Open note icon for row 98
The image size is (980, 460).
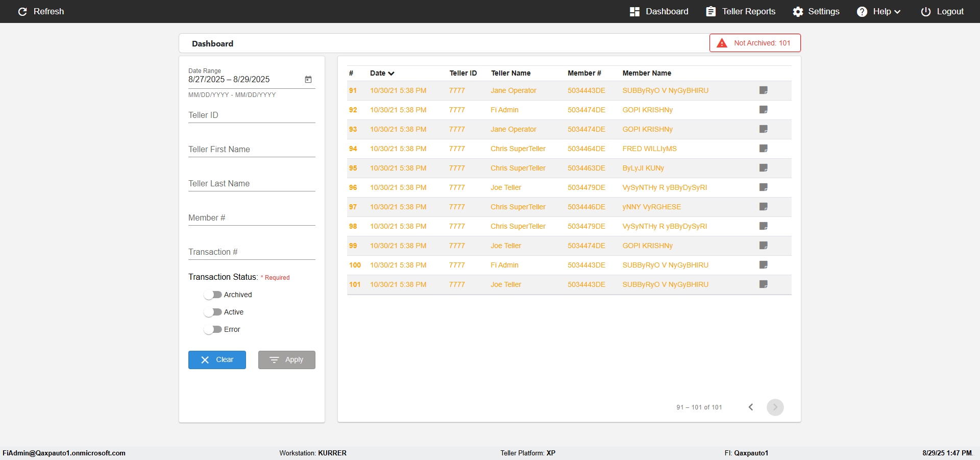(x=764, y=226)
